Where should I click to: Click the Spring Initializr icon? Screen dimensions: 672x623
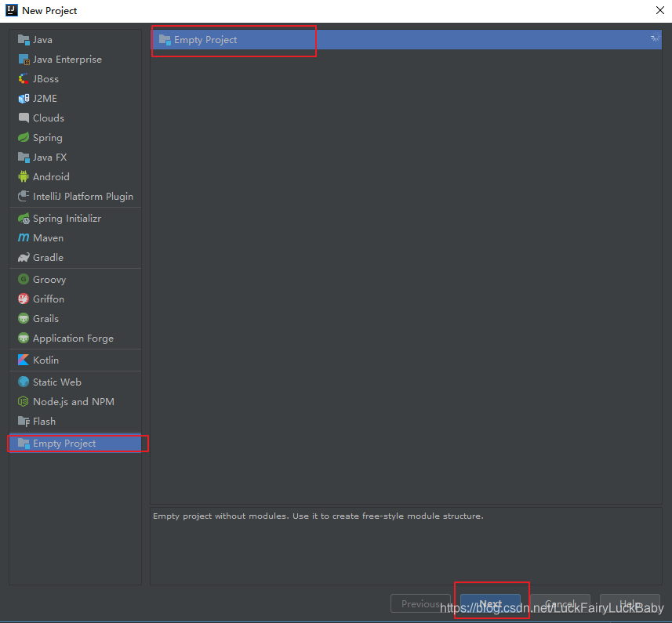click(24, 219)
